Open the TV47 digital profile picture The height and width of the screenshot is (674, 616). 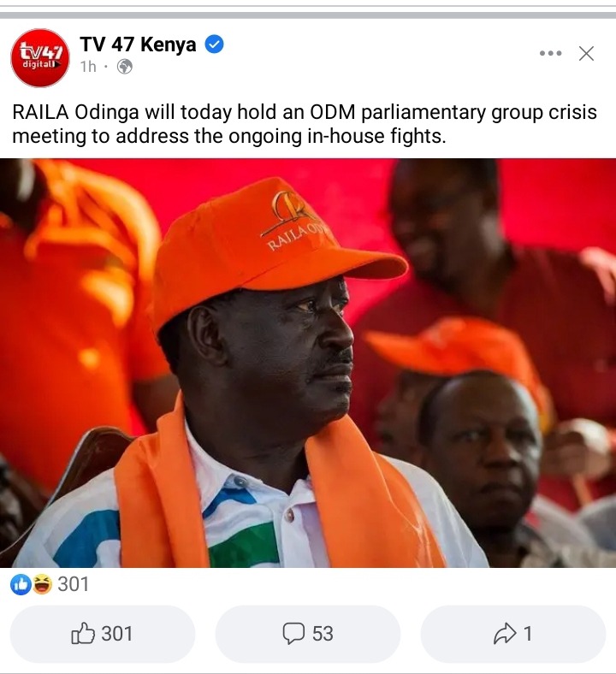pyautogui.click(x=39, y=58)
